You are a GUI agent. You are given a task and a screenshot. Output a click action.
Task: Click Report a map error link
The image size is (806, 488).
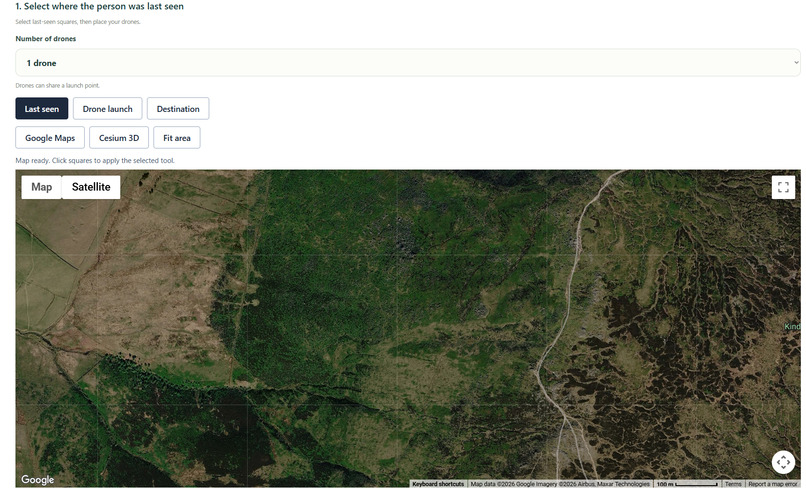tap(774, 484)
